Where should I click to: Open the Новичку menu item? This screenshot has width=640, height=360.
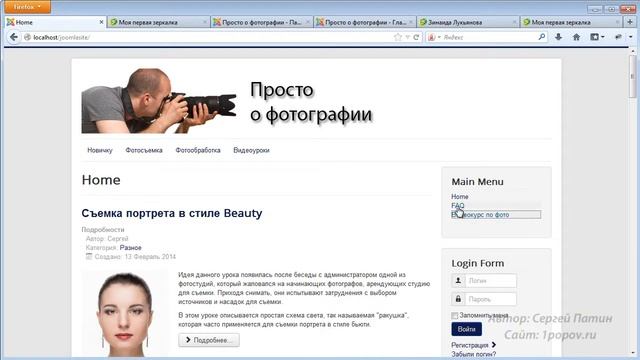[100, 150]
